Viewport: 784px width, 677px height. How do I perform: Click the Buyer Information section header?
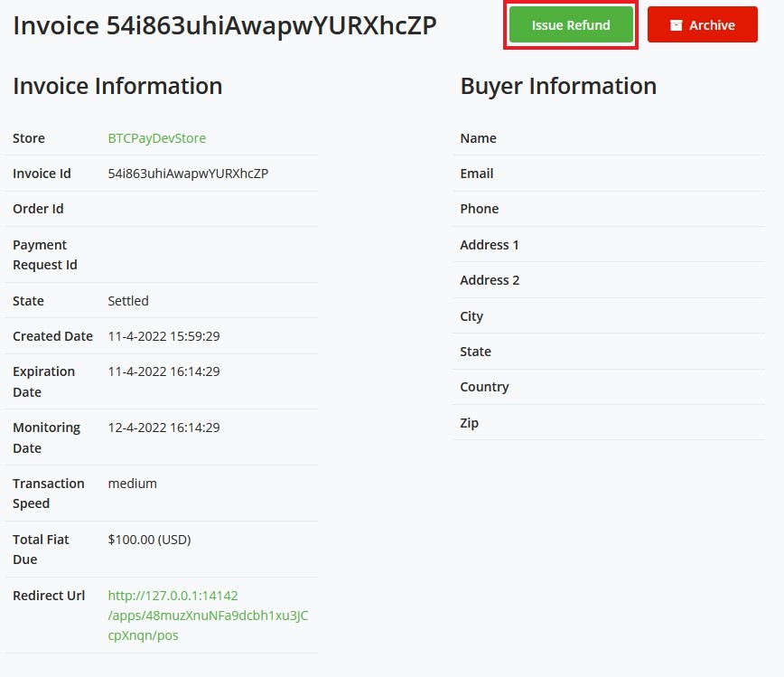(558, 86)
